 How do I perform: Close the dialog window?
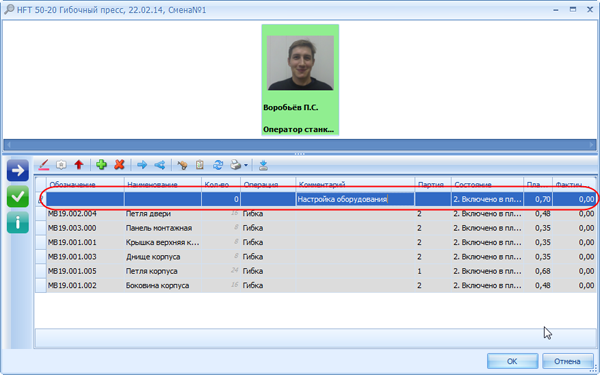click(590, 10)
